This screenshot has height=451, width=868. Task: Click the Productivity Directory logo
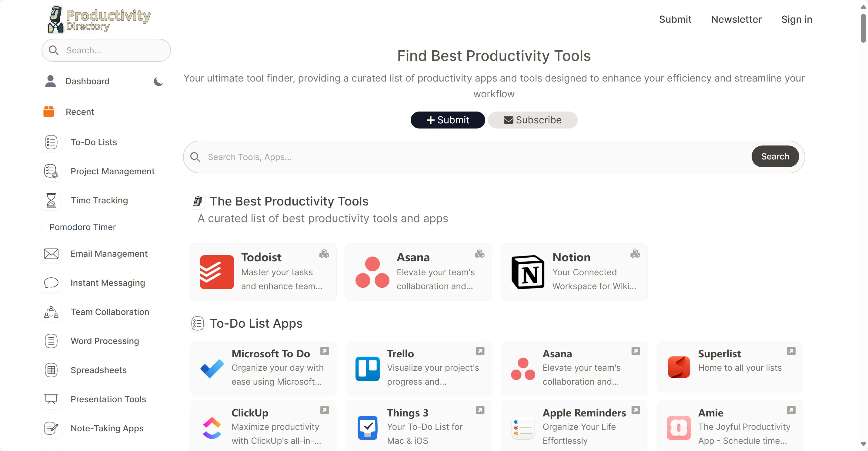(99, 20)
